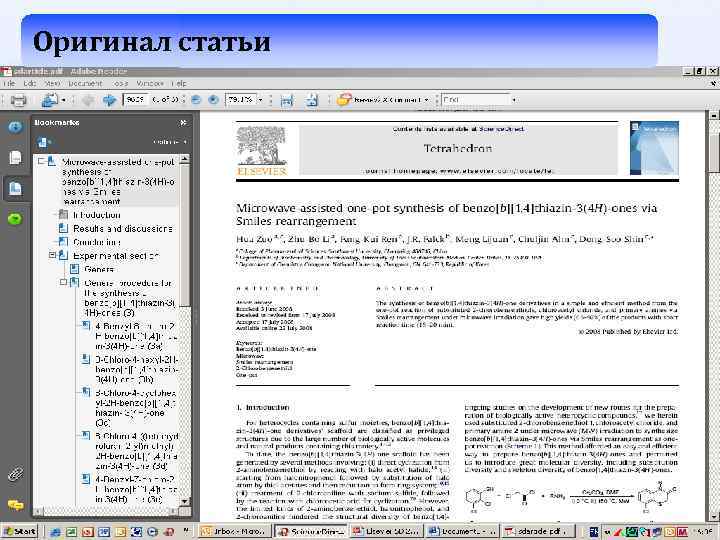Select the General bookmark
The width and height of the screenshot is (720, 540).
click(99, 269)
